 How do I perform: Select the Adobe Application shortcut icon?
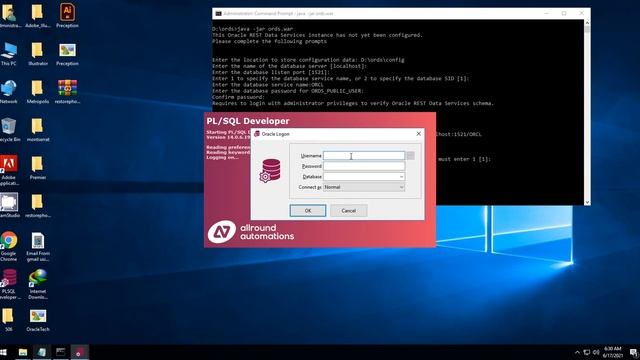point(9,170)
